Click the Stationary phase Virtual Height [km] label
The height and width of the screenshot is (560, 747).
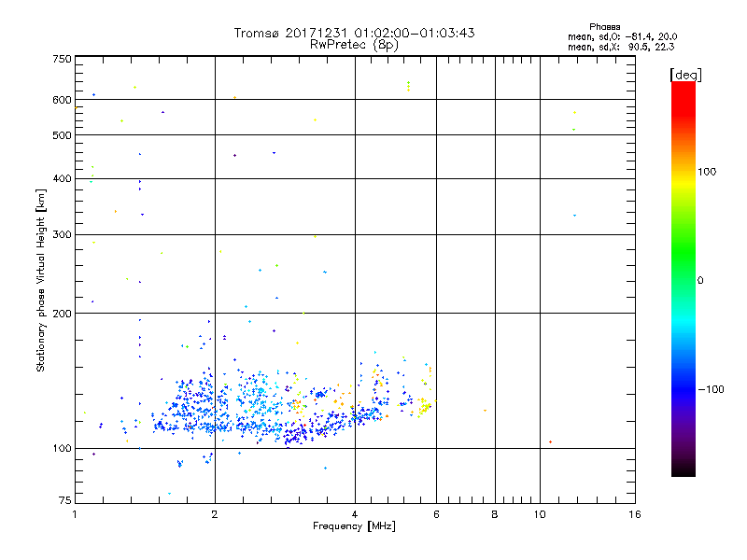point(41,281)
